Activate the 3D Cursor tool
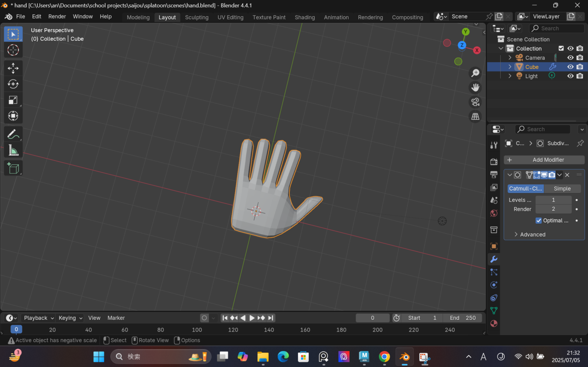 [x=13, y=50]
